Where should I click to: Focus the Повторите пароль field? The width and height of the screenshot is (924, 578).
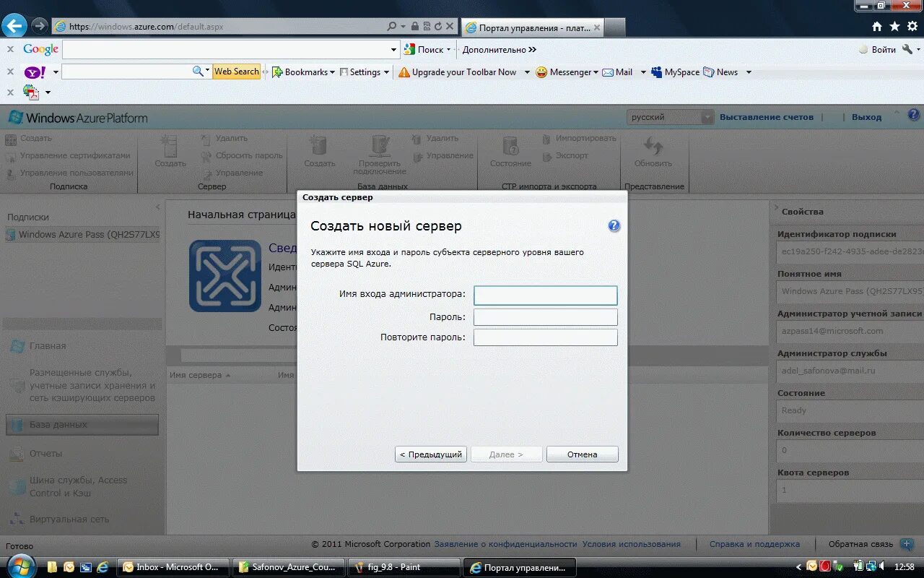pyautogui.click(x=546, y=337)
